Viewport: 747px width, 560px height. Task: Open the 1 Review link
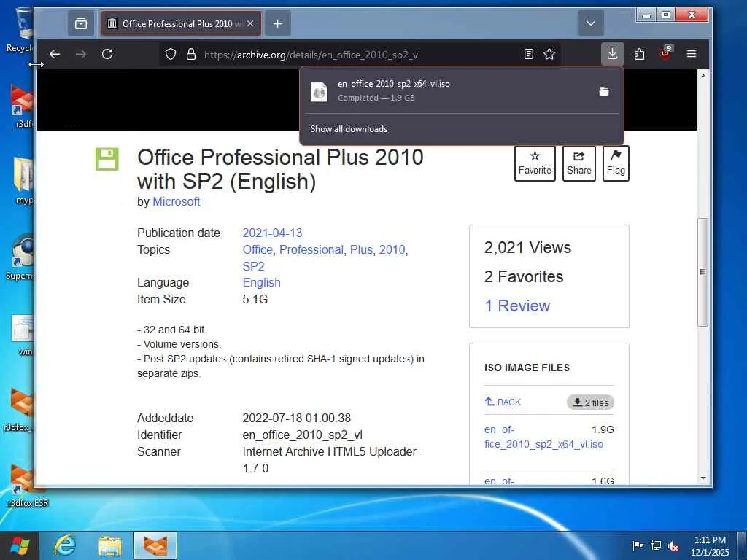tap(517, 306)
